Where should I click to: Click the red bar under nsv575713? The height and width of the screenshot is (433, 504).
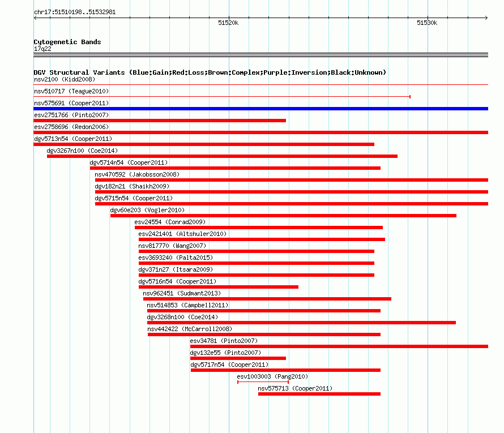click(x=319, y=394)
